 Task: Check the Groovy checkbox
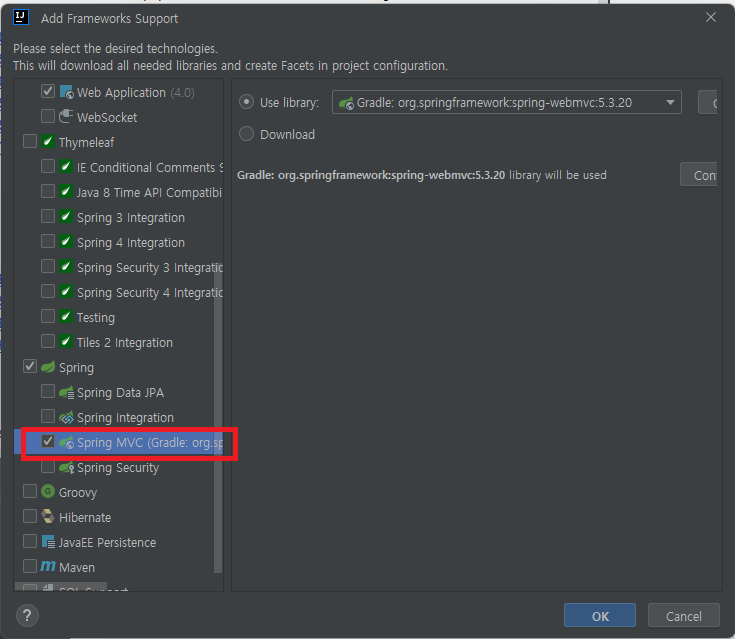coord(30,491)
